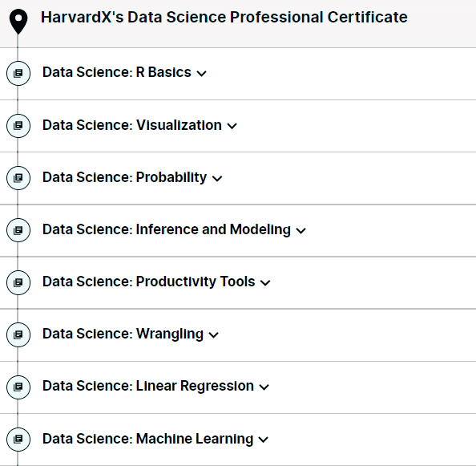The image size is (476, 466).
Task: Click the course icon for Inference and Modeling
Action: 18,230
